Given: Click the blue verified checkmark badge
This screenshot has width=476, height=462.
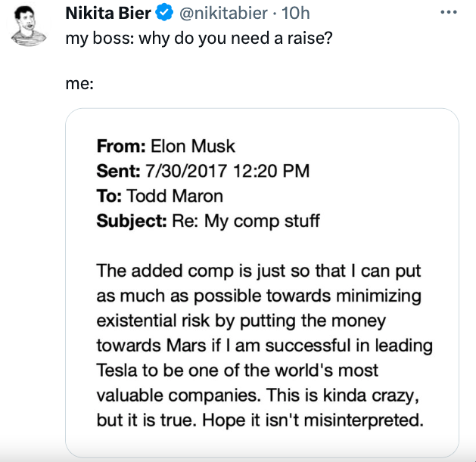Looking at the screenshot, I should pos(165,14).
